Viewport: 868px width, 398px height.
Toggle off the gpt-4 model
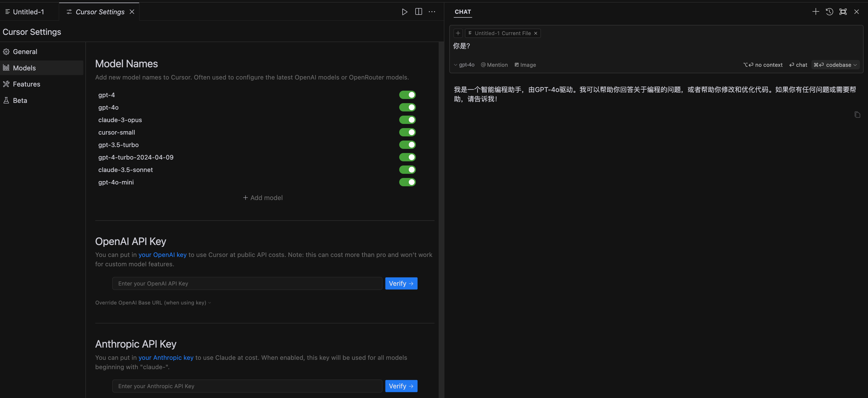[x=407, y=95]
